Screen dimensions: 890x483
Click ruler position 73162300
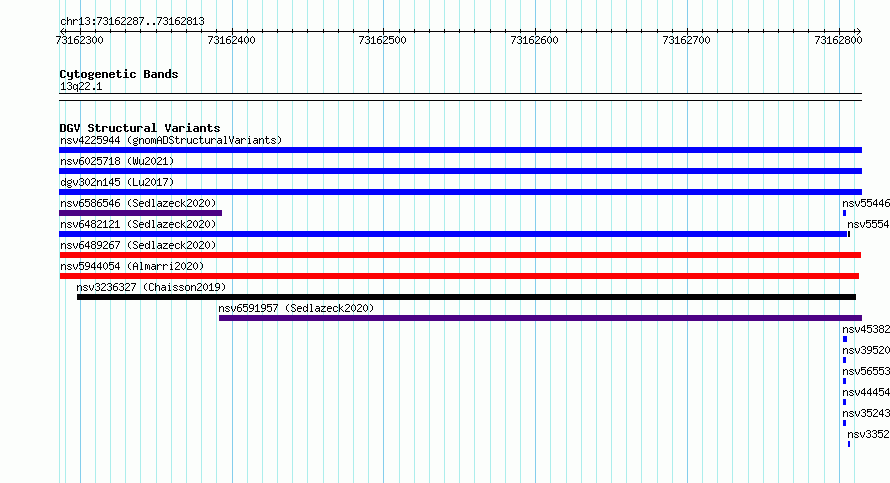coord(79,40)
